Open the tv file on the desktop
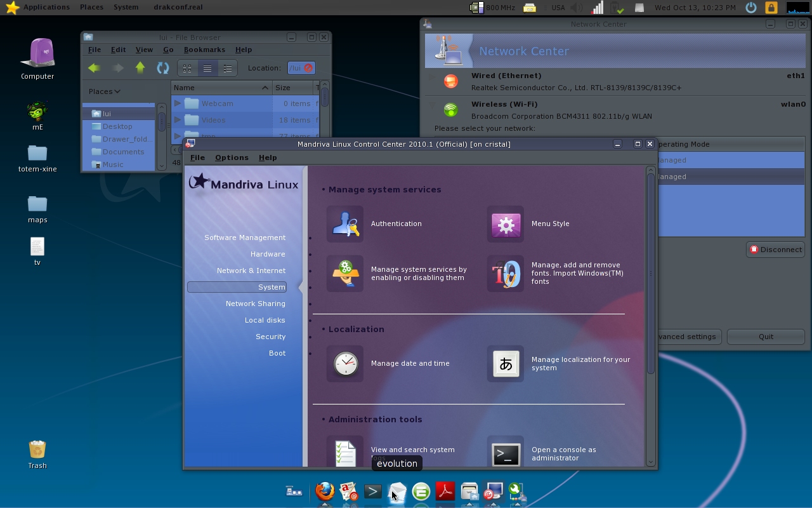This screenshot has height=508, width=812. (37, 251)
